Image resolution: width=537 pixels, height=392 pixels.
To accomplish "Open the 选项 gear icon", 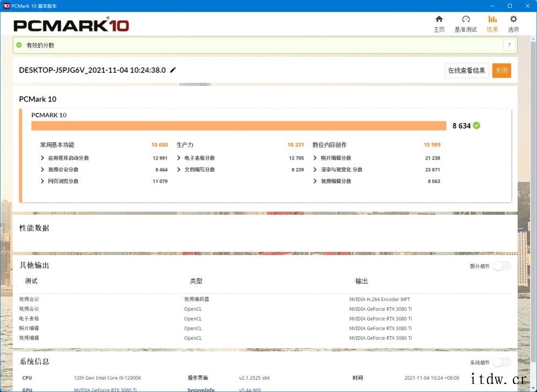I will [x=513, y=19].
